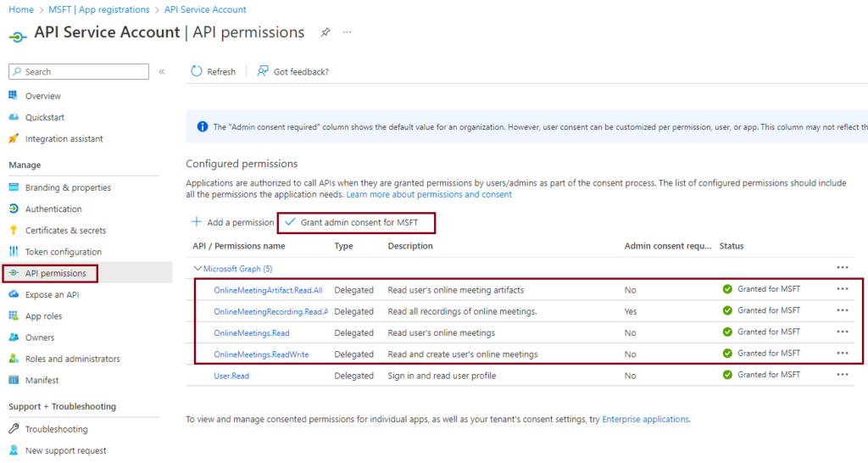Open the App roles icon
The width and height of the screenshot is (868, 463).
click(14, 315)
